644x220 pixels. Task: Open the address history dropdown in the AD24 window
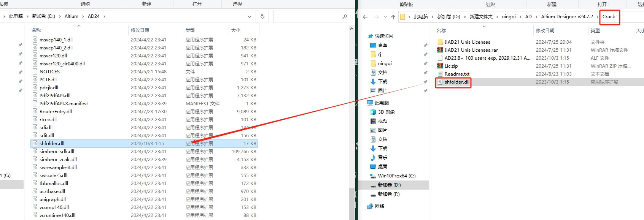click(x=250, y=16)
